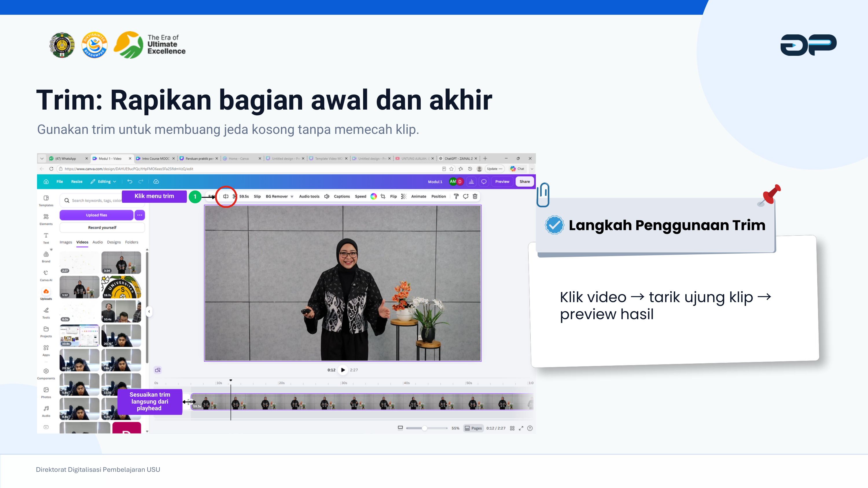Open the Editing mode dropdown

point(103,182)
